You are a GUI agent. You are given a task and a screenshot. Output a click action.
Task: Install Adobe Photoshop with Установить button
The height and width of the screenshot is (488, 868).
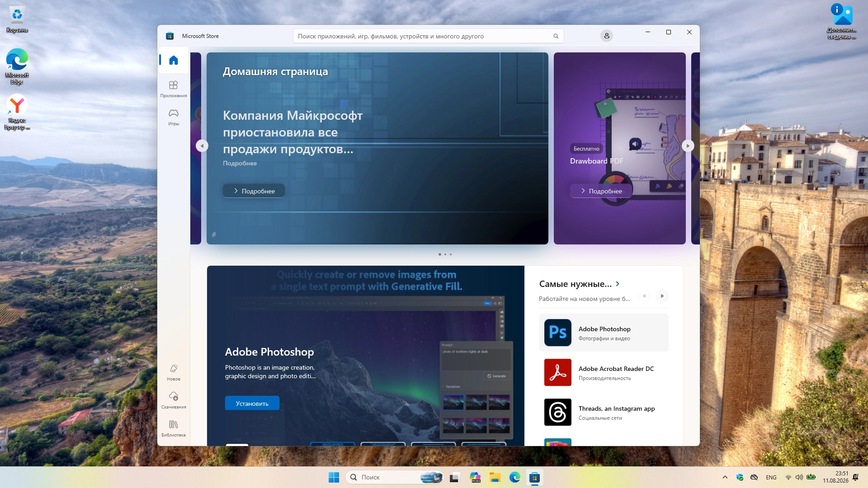click(252, 403)
